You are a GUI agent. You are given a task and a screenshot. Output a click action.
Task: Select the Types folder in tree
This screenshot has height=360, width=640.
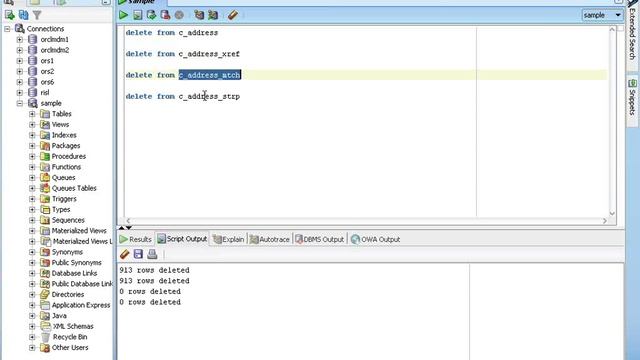(x=61, y=209)
